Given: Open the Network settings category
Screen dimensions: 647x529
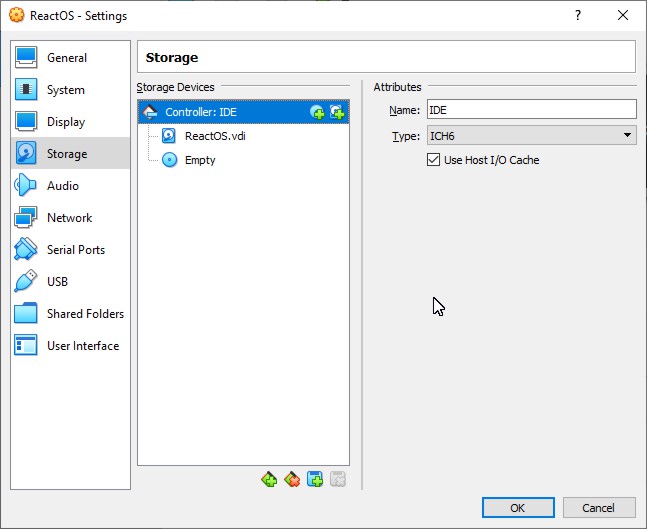Looking at the screenshot, I should (x=70, y=217).
